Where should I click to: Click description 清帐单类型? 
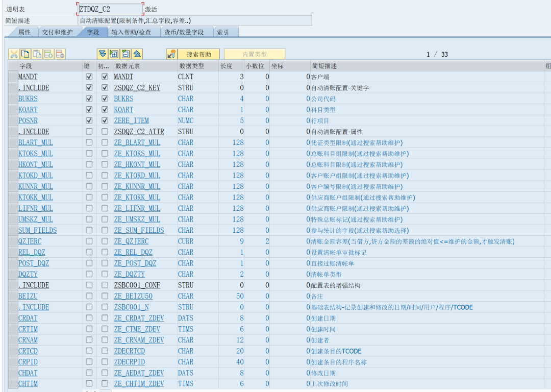[x=327, y=274]
